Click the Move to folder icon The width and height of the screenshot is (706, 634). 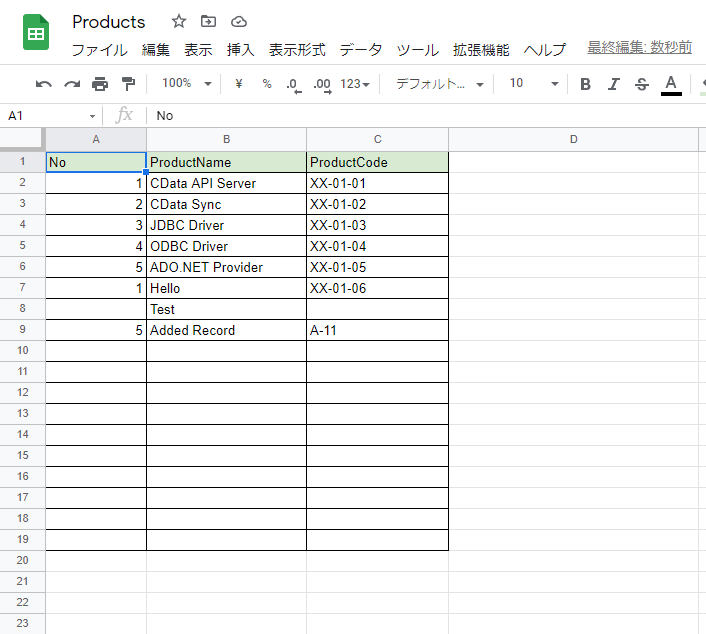pyautogui.click(x=208, y=21)
